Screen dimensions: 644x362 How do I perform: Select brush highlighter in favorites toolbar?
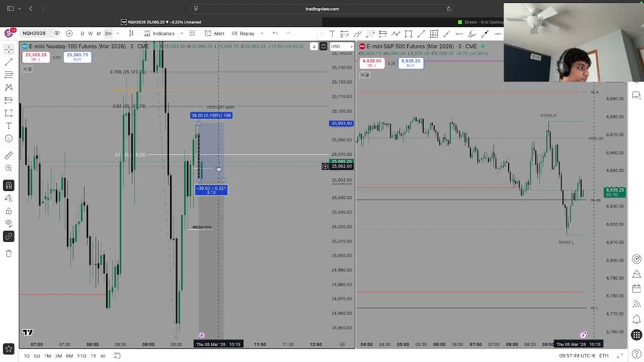[472, 34]
